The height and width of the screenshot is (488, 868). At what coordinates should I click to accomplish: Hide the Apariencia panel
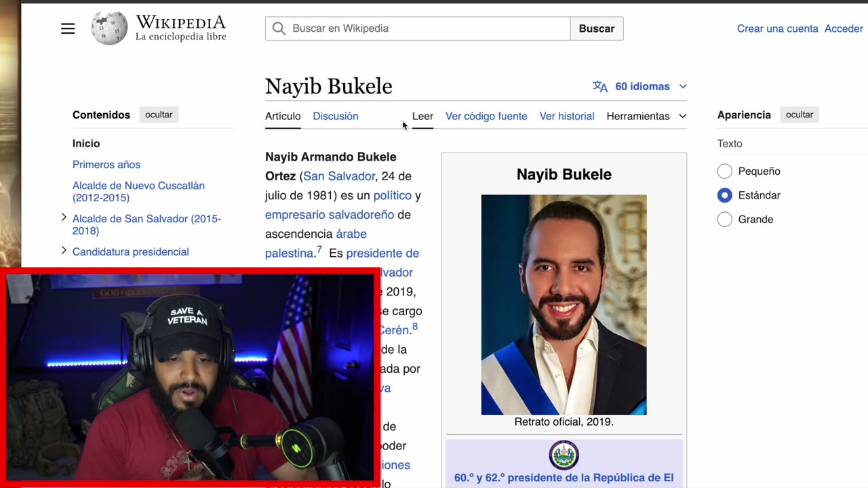800,115
